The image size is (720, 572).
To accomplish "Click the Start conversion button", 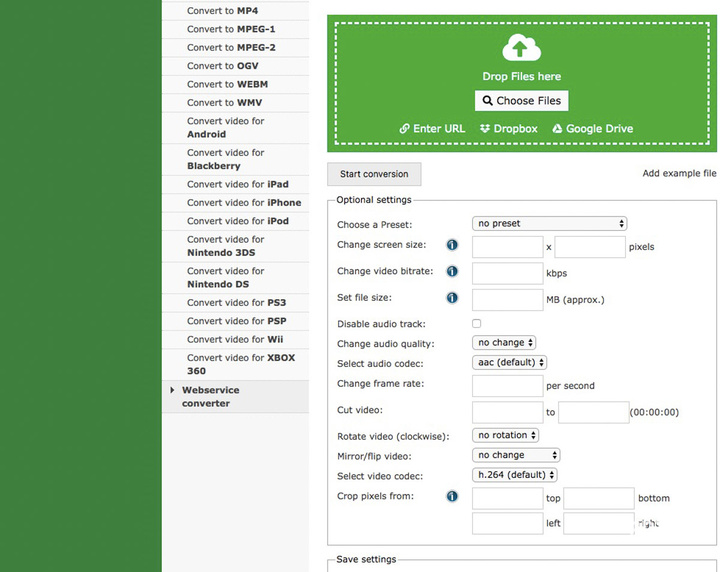I will pos(374,174).
